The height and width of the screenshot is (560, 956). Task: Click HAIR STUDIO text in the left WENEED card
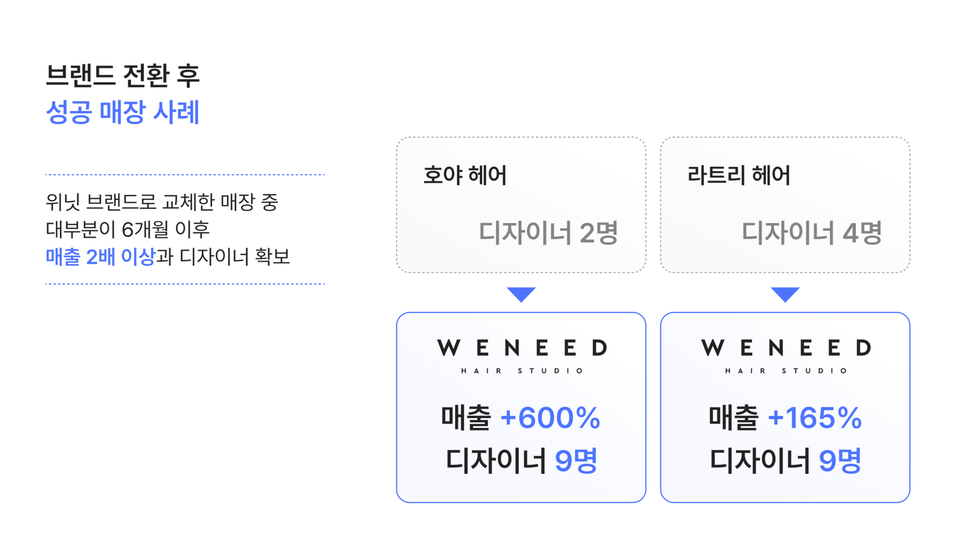(x=522, y=371)
